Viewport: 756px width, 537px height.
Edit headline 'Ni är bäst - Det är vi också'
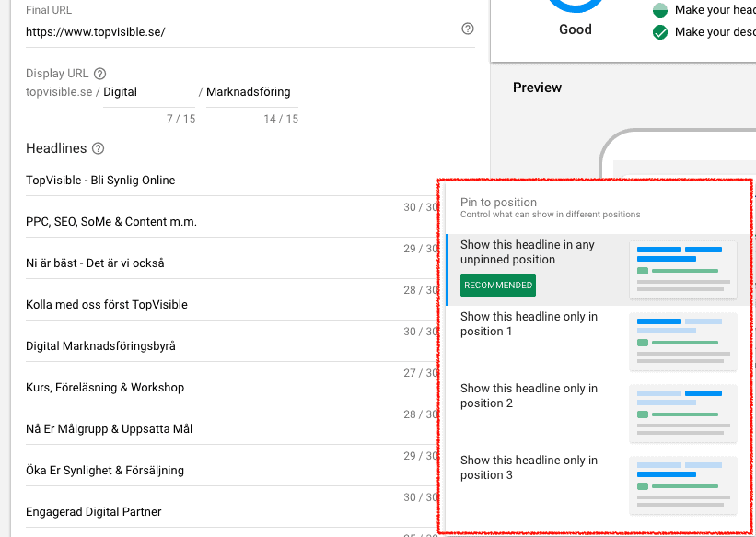(231, 263)
